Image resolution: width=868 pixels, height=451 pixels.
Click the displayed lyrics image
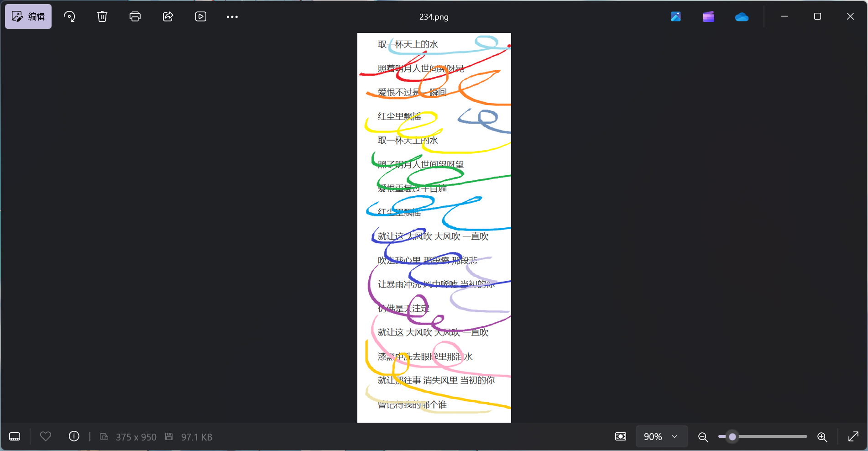434,227
